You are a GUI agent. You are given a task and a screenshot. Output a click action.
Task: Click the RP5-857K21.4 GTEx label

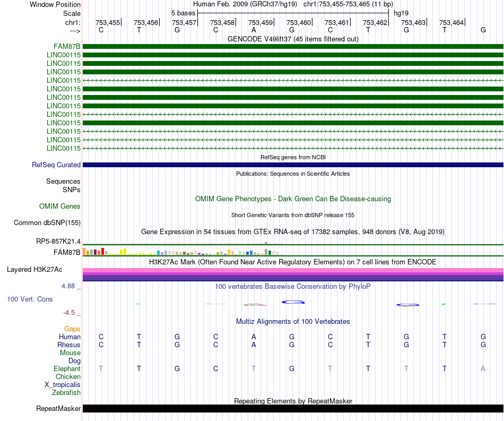pyautogui.click(x=58, y=241)
